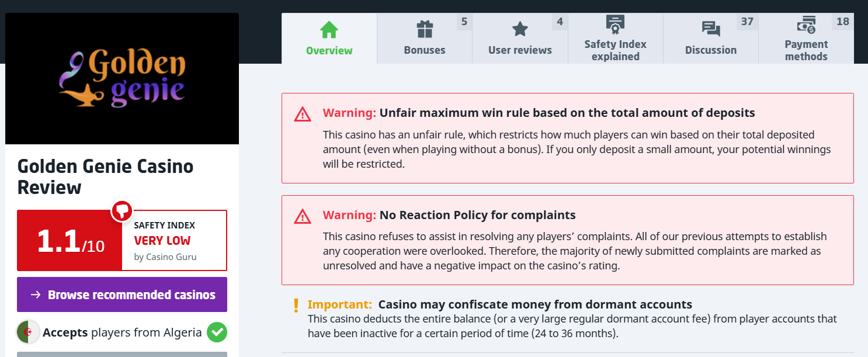Click the Discussion chat bubbles icon
868x357 pixels.
tap(711, 29)
